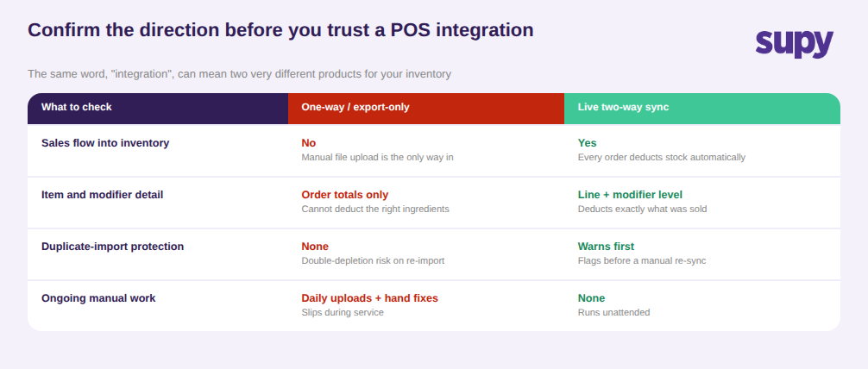868x369 pixels.
Task: Click the green "Yes" cell value
Action: point(588,143)
